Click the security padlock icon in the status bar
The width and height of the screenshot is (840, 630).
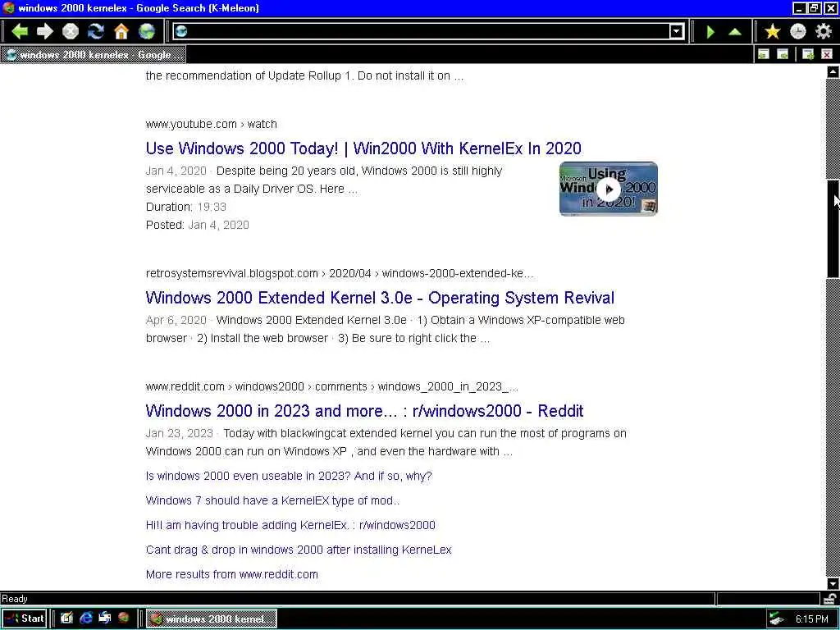tap(830, 598)
